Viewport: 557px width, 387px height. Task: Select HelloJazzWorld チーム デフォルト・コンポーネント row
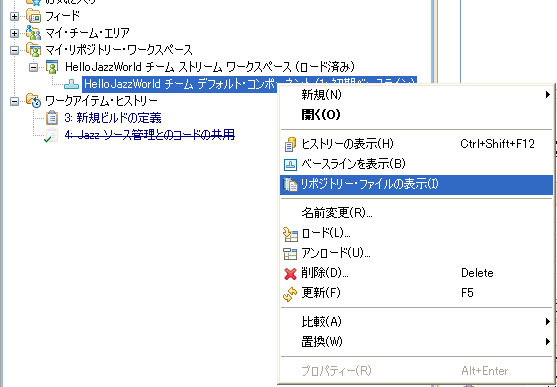point(180,84)
